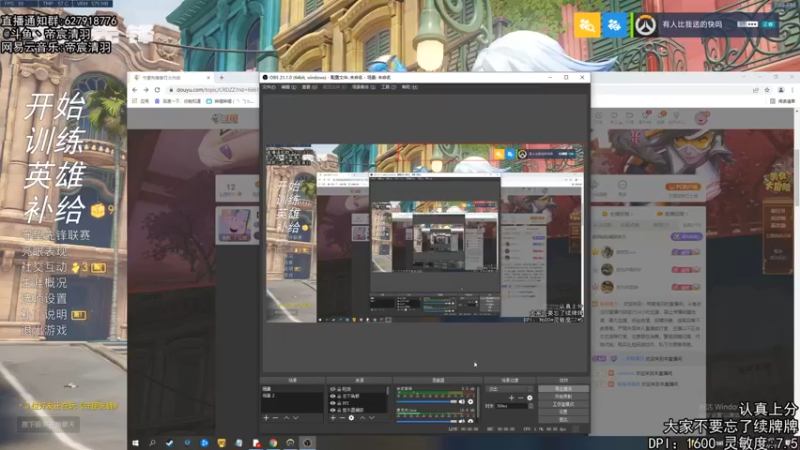Move scene up with the up arrow in Scenes panel

click(286, 417)
